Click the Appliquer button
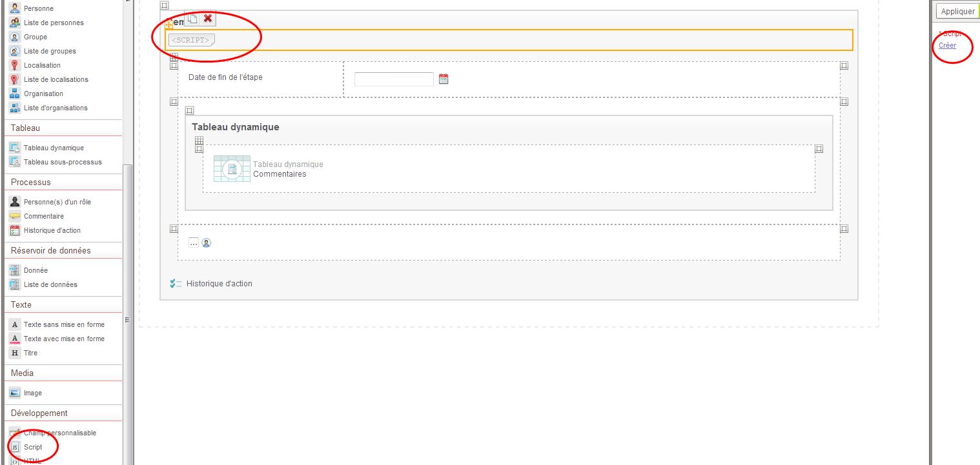Image resolution: width=980 pixels, height=465 pixels. point(957,11)
